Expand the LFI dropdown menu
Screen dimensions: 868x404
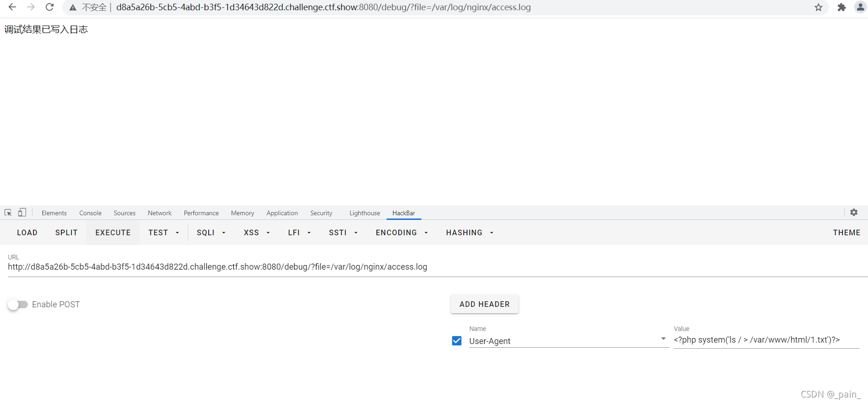(299, 232)
